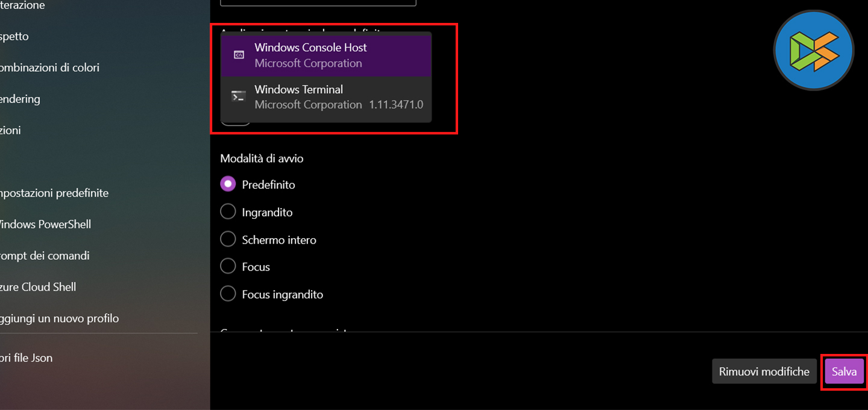Select the Predefinito launch mode
This screenshot has width=868, height=410.
click(x=228, y=184)
